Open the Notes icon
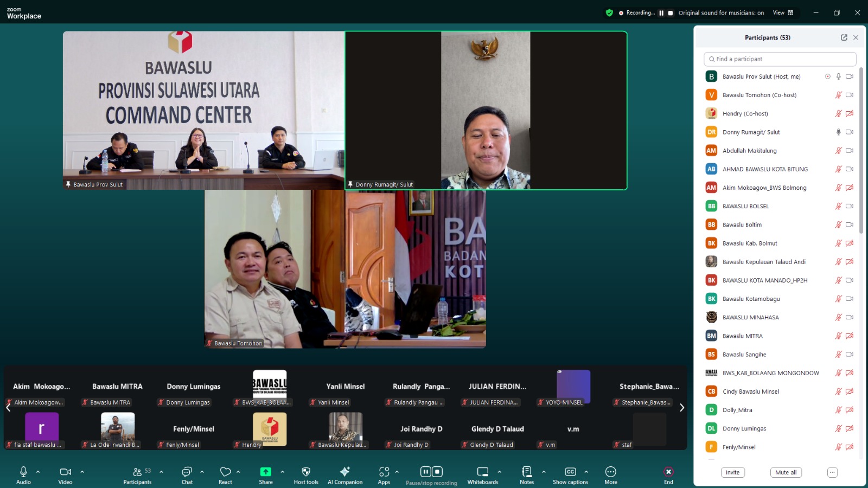Screen dimensions: 868x488 click(x=526, y=472)
